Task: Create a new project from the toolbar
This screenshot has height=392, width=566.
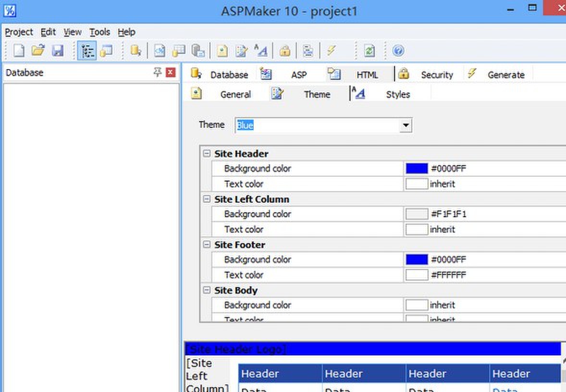Action: pos(19,50)
